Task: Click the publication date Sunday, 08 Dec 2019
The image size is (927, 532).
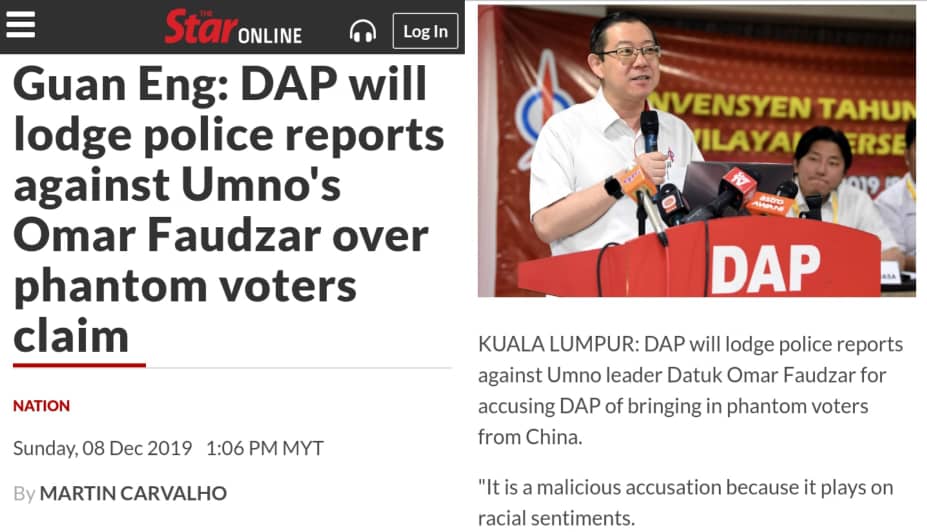Action: [102, 448]
